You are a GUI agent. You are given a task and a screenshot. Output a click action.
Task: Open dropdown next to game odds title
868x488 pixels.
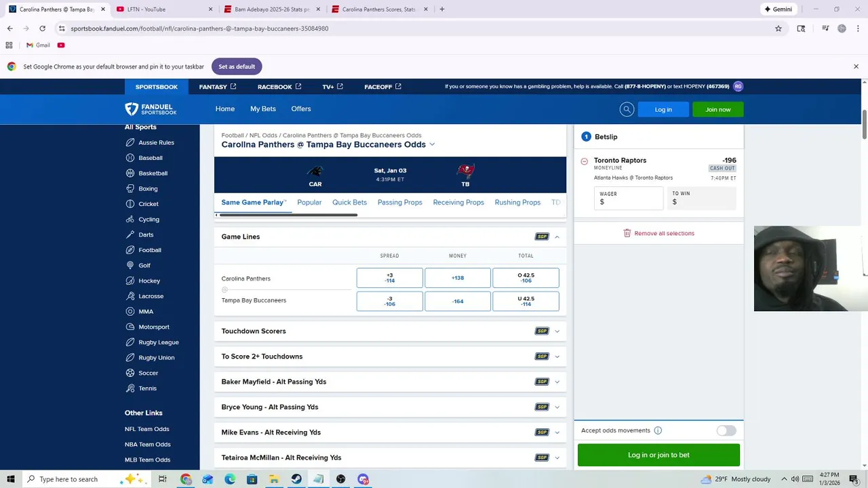[432, 144]
